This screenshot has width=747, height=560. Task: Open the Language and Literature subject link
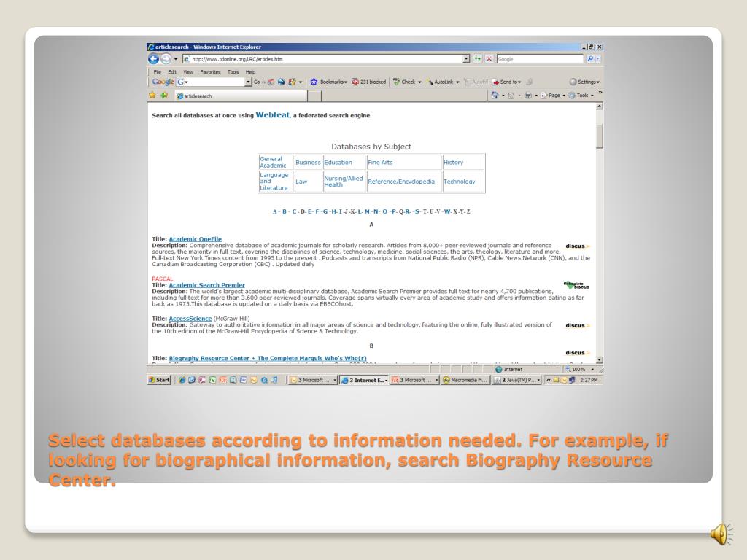(x=274, y=182)
